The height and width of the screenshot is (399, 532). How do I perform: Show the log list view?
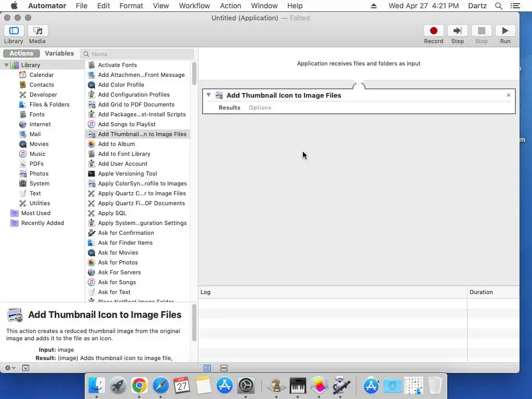[207, 368]
